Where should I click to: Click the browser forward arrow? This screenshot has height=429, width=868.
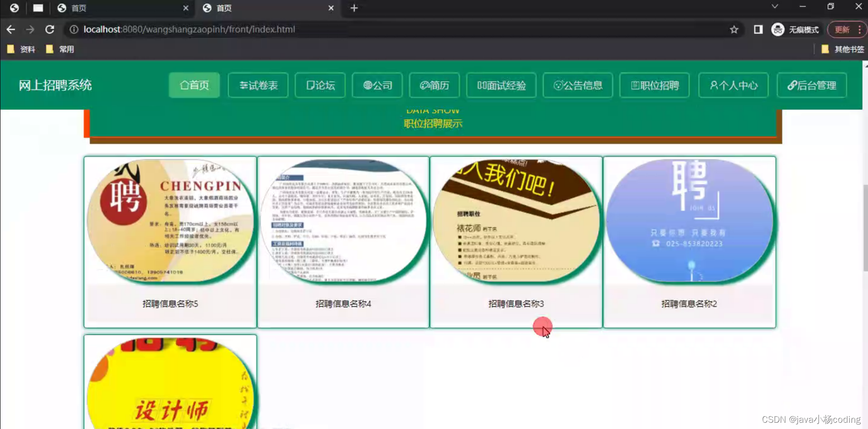[x=30, y=29]
